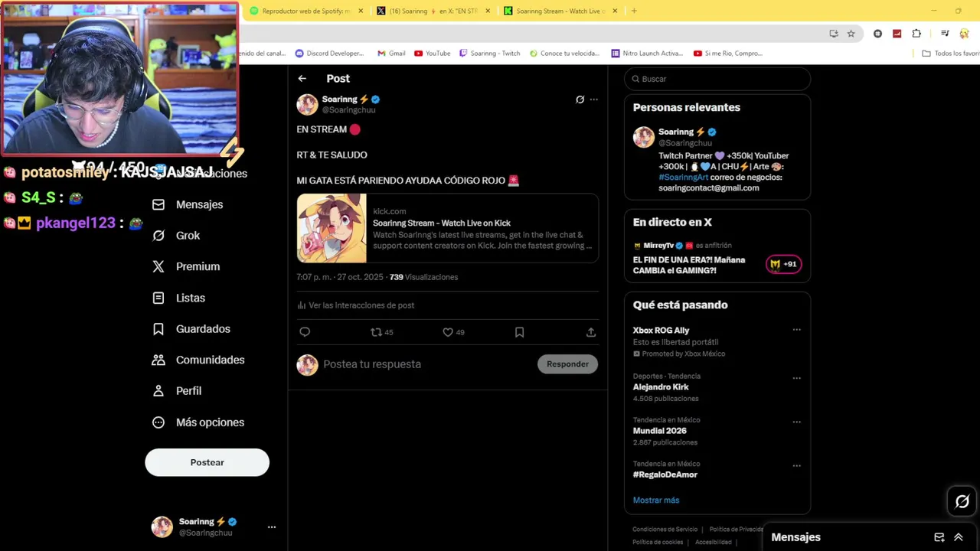
Task: Click the Condiciones de Servicio footer link
Action: coord(665,530)
